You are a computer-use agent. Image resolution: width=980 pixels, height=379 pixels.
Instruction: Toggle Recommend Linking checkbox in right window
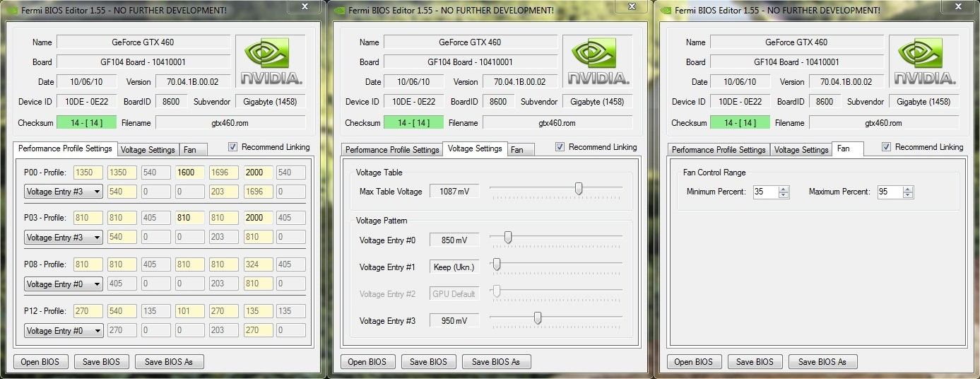887,147
